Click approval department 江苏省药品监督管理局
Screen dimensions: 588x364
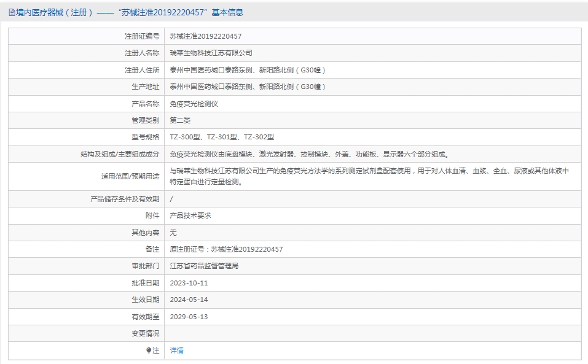(204, 266)
